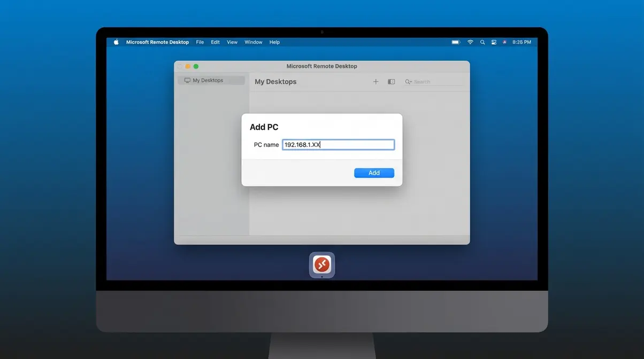This screenshot has height=359, width=644.
Task: Click the search magnifier icon
Action: [x=408, y=82]
